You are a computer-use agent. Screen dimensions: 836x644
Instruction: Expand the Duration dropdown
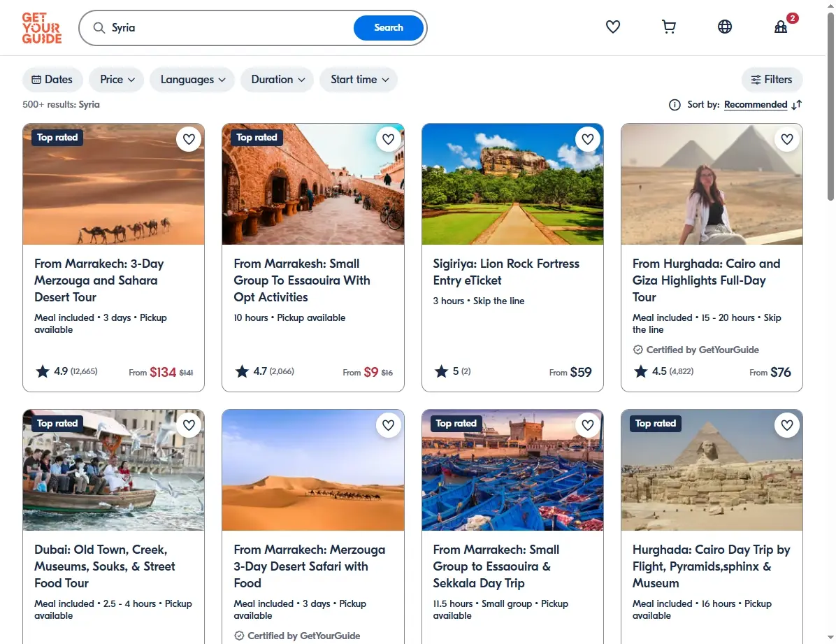tap(278, 80)
